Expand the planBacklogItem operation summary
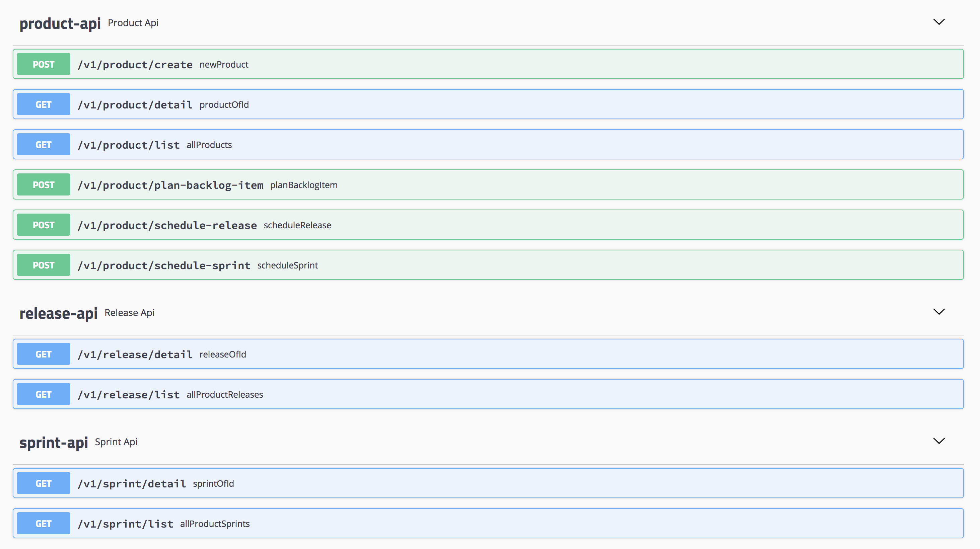Viewport: 980px width, 549px height. 303,185
